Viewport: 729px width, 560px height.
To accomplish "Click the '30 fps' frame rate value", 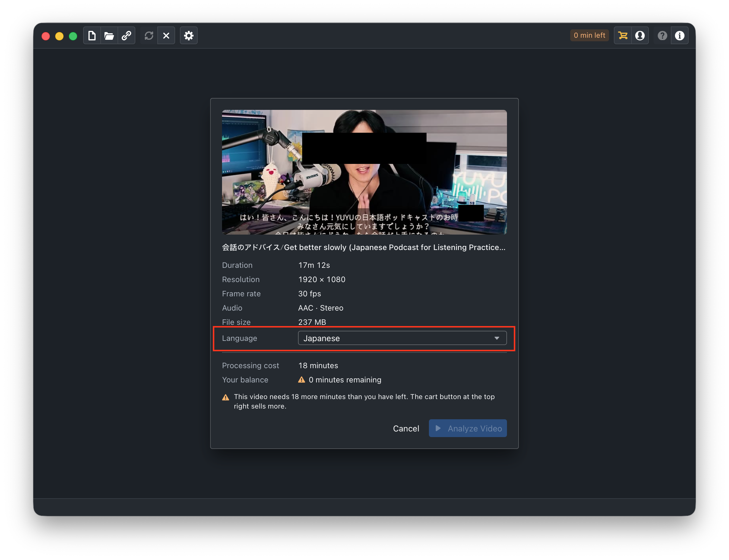I will pos(310,294).
